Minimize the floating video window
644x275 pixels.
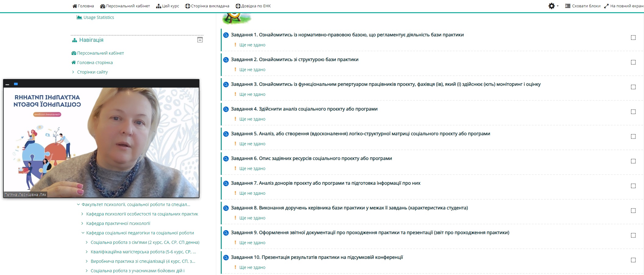pos(7,84)
